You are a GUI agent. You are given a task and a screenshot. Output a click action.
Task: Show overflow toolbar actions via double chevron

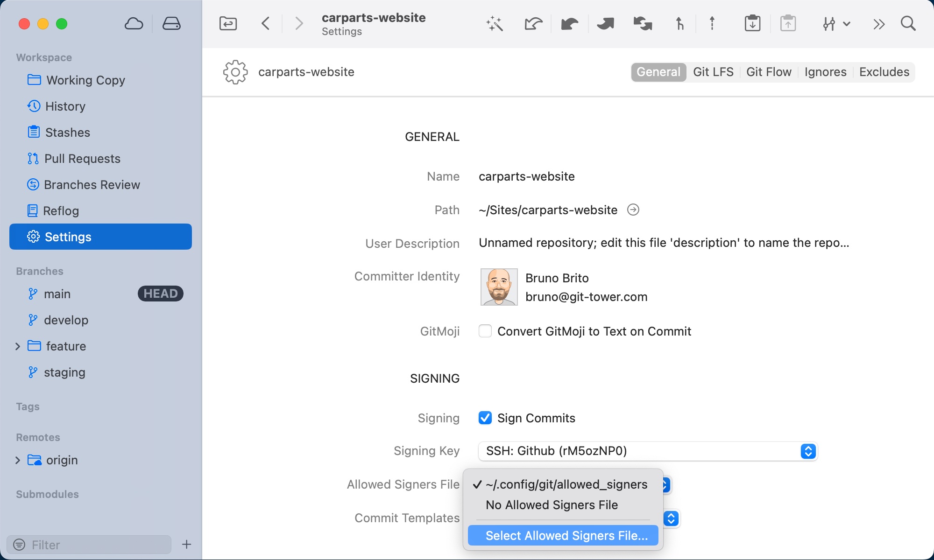click(x=879, y=23)
